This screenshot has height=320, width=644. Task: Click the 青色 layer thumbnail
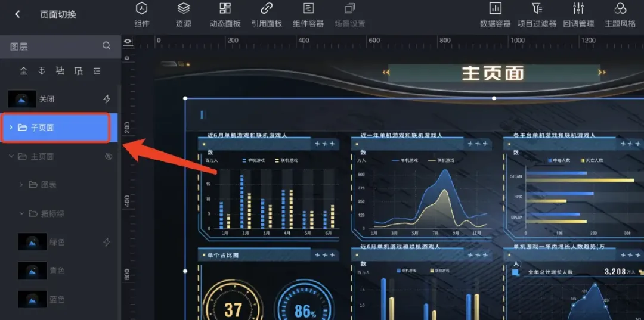32,271
